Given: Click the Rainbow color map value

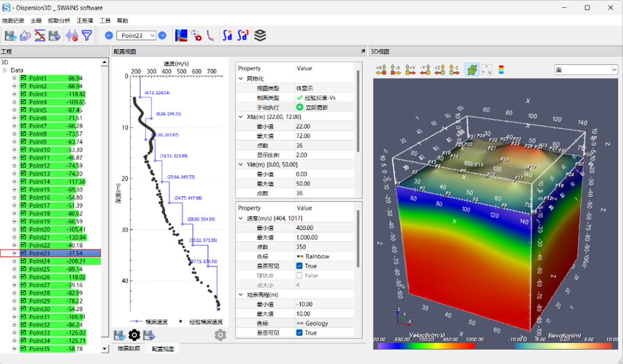Looking at the screenshot, I should tap(313, 257).
